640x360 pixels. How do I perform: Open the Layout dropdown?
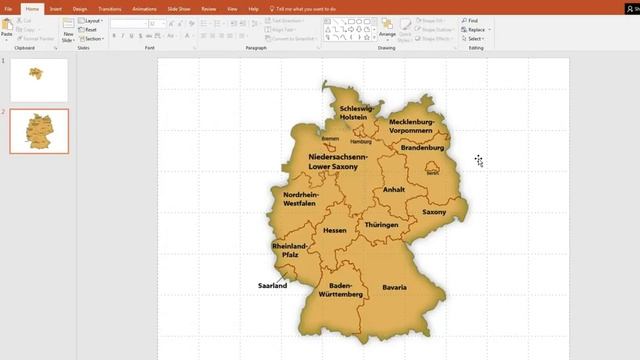point(91,20)
